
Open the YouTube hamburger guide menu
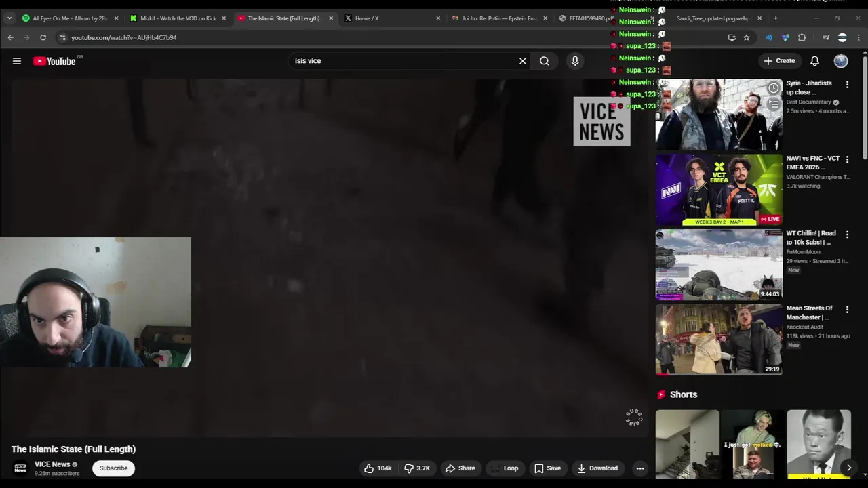tap(17, 61)
